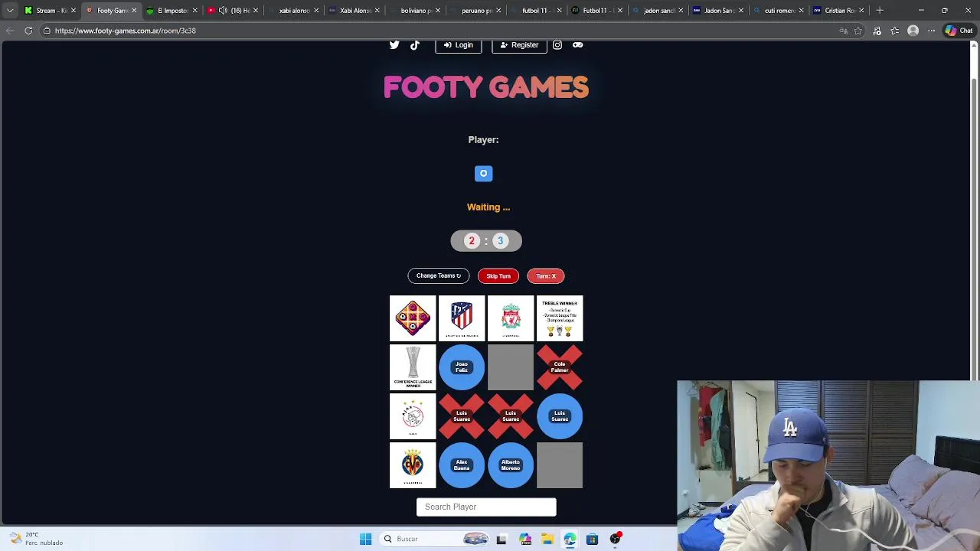Viewport: 980px width, 551px height.
Task: Open the Copilot Chat button
Action: [x=959, y=31]
